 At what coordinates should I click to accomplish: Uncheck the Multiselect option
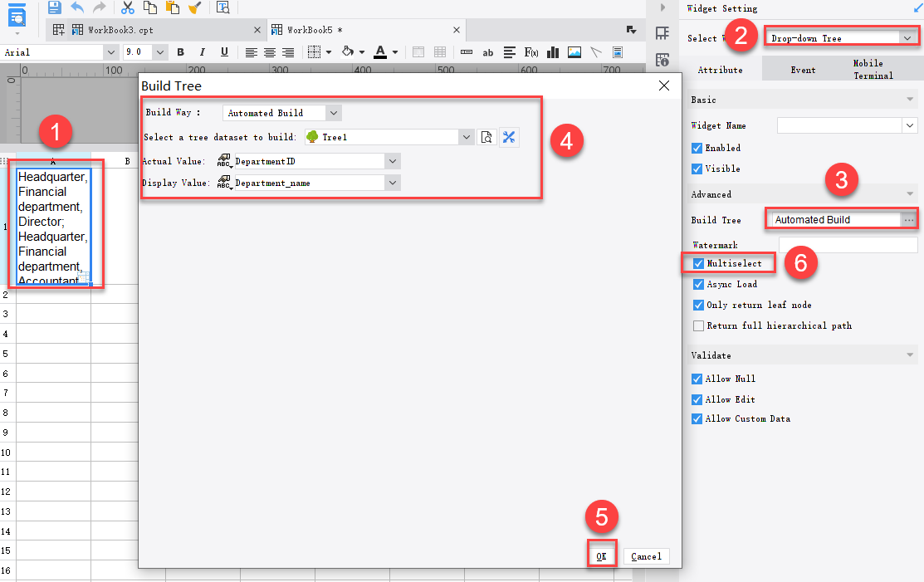point(698,263)
